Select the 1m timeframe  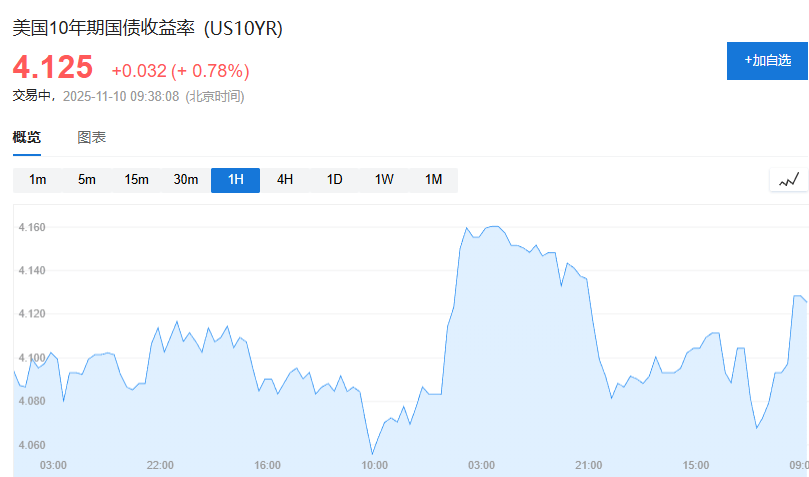[x=38, y=180]
